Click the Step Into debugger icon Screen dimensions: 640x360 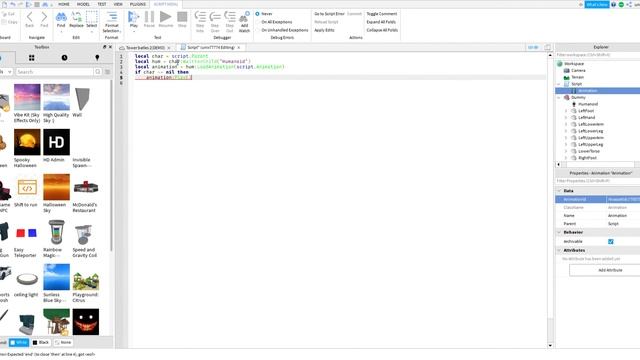200,17
